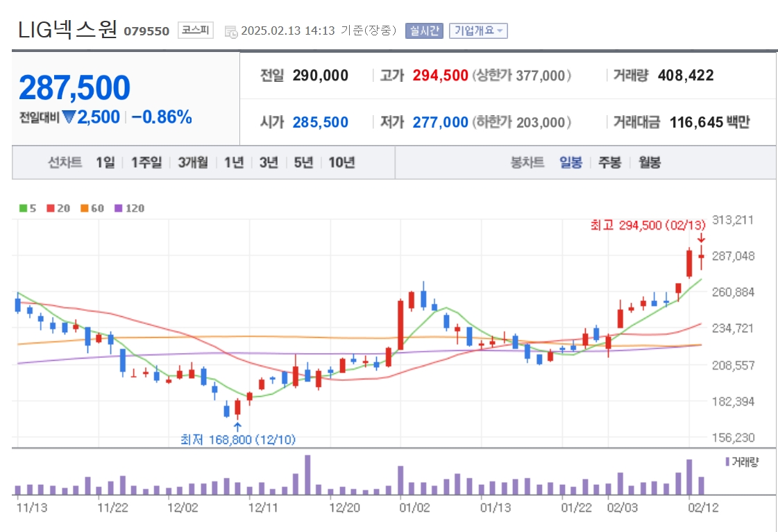
Task: Select the 1년 line chart period
Action: 234,162
